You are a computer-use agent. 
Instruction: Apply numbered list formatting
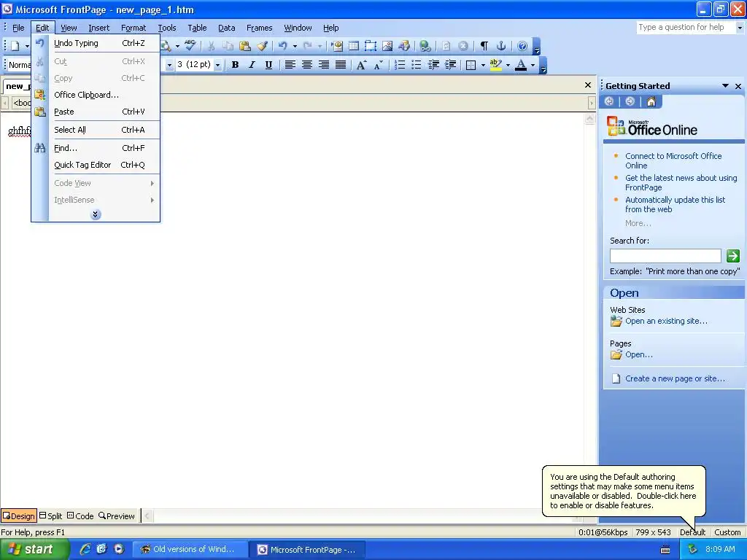point(399,65)
